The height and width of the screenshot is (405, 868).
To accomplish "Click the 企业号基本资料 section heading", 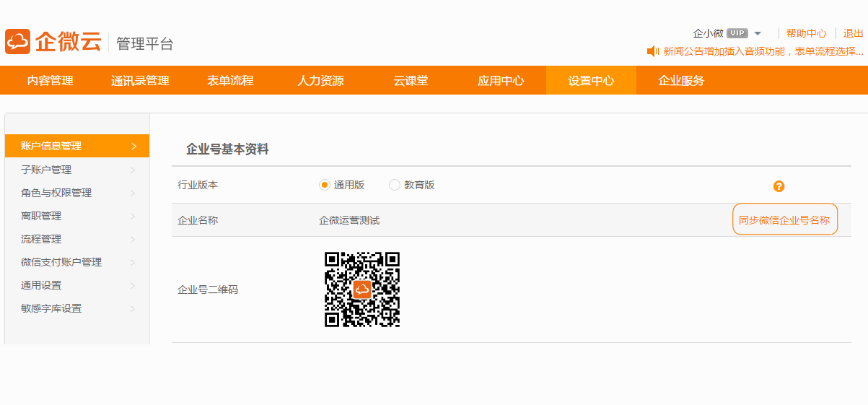I will (227, 149).
